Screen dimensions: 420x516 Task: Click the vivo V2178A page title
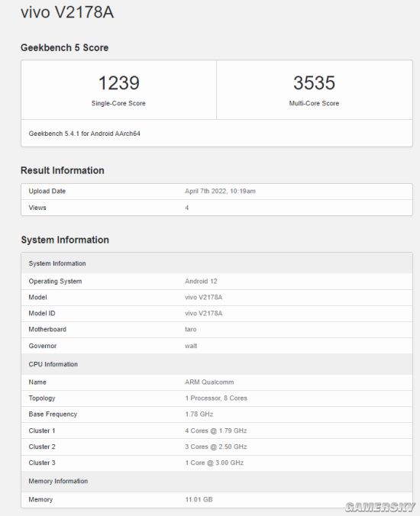[x=67, y=12]
